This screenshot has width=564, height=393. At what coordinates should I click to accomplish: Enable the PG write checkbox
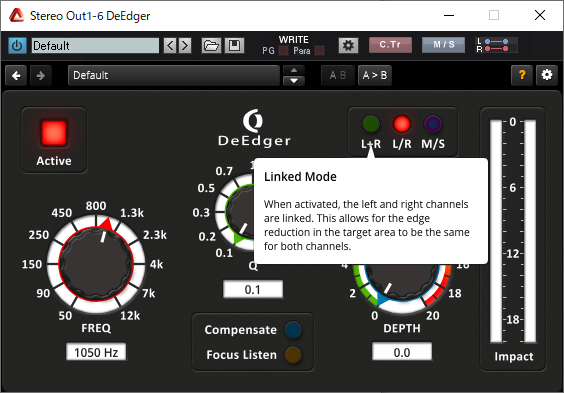[x=284, y=51]
